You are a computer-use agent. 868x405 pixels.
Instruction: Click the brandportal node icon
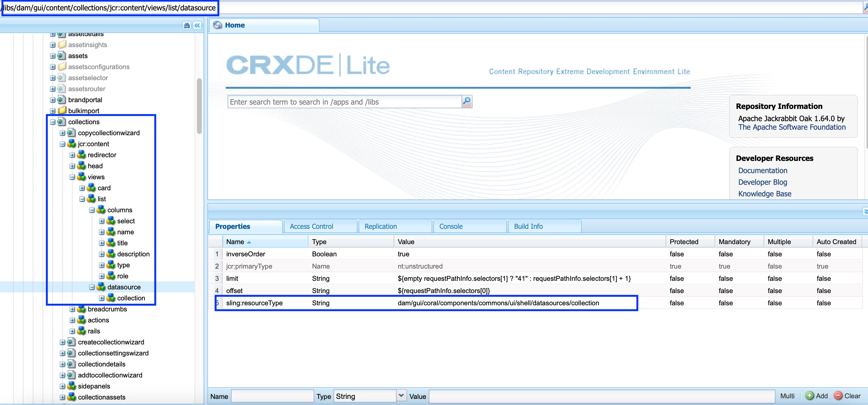[x=61, y=100]
